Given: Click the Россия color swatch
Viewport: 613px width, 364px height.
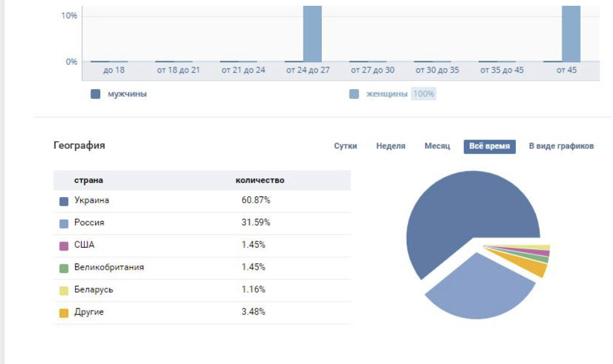Looking at the screenshot, I should coord(64,223).
